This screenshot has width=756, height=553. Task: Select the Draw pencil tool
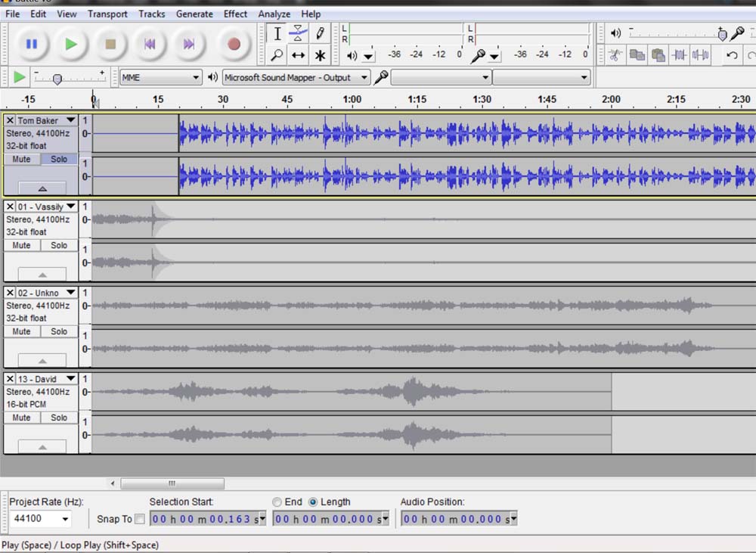click(x=320, y=33)
